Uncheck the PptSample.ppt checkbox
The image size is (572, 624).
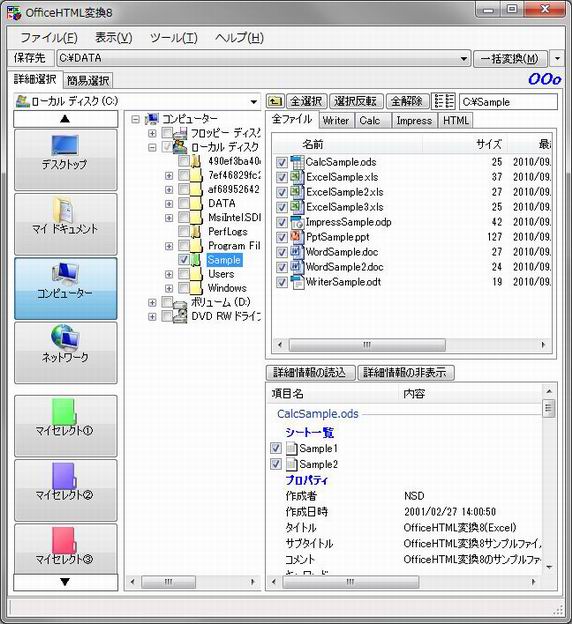pos(281,237)
